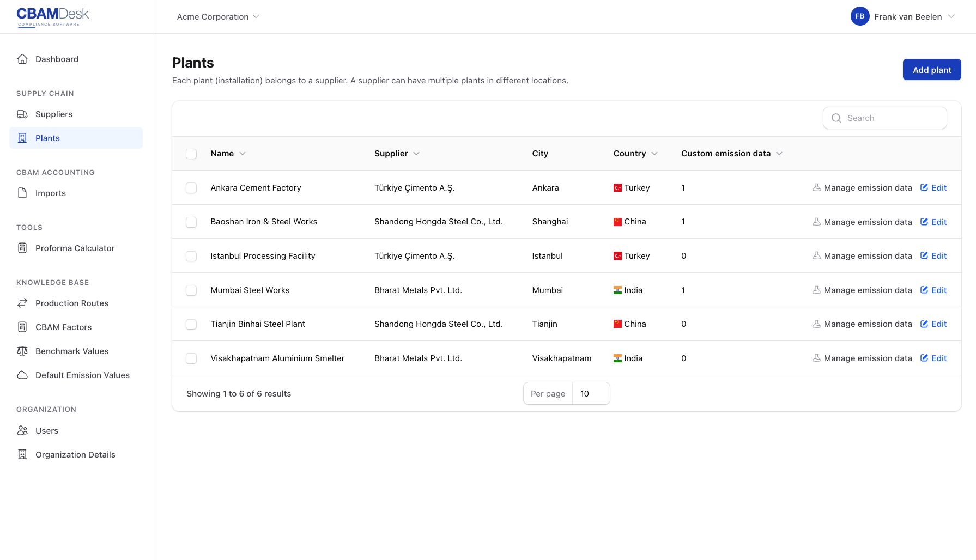Select the Suppliers icon in sidebar
976x560 pixels.
[x=22, y=114]
